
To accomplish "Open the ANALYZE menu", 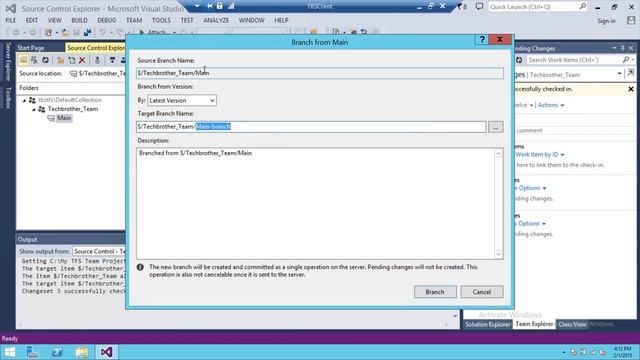I will pos(216,20).
